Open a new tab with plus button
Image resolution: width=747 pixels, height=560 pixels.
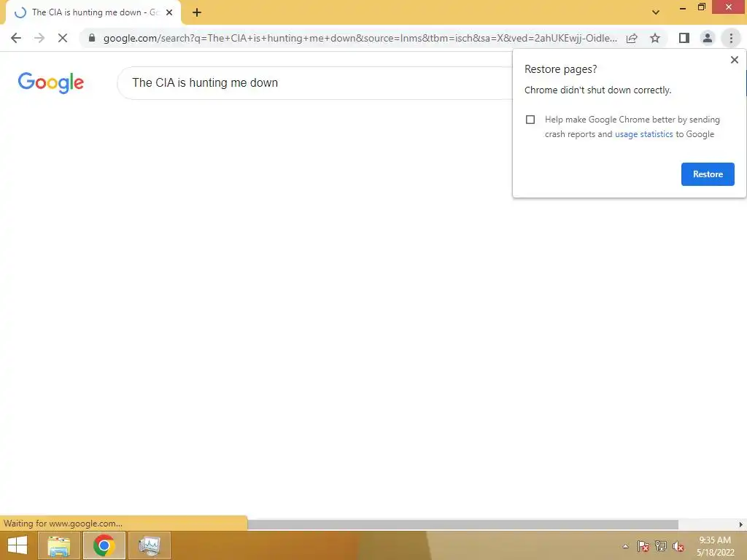[x=197, y=13]
